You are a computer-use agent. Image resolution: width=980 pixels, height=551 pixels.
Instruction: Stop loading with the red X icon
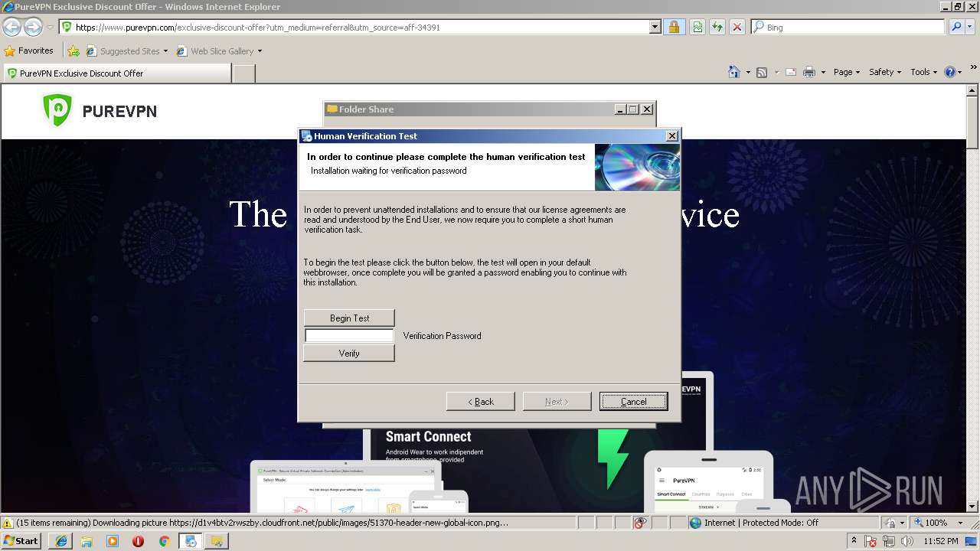coord(737,27)
